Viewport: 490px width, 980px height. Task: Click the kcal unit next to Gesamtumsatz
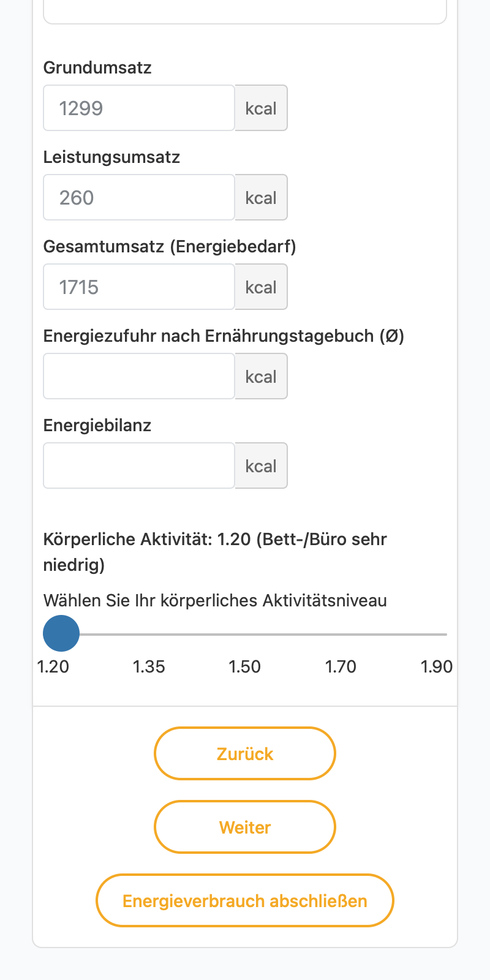[x=261, y=287]
